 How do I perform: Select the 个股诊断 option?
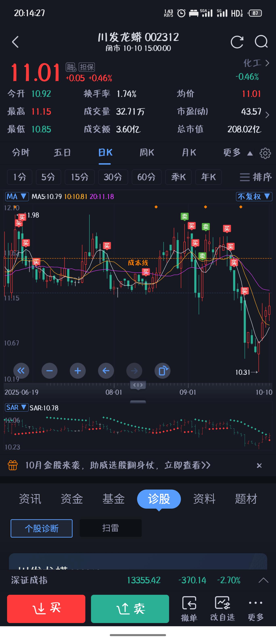coord(42,528)
